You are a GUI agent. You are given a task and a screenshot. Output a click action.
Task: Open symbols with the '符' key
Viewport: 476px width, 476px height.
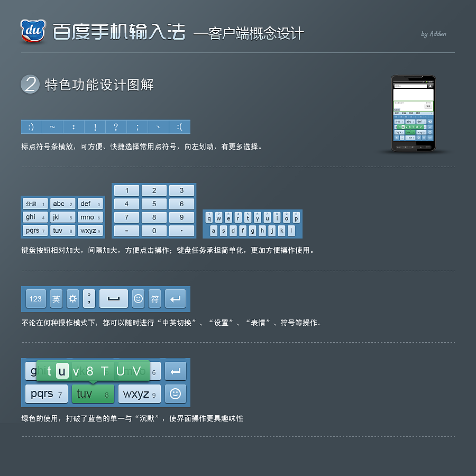click(x=155, y=299)
